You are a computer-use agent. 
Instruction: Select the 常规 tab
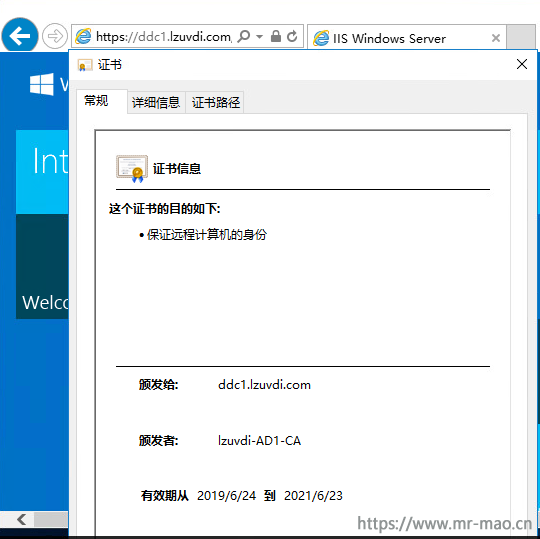click(x=97, y=101)
